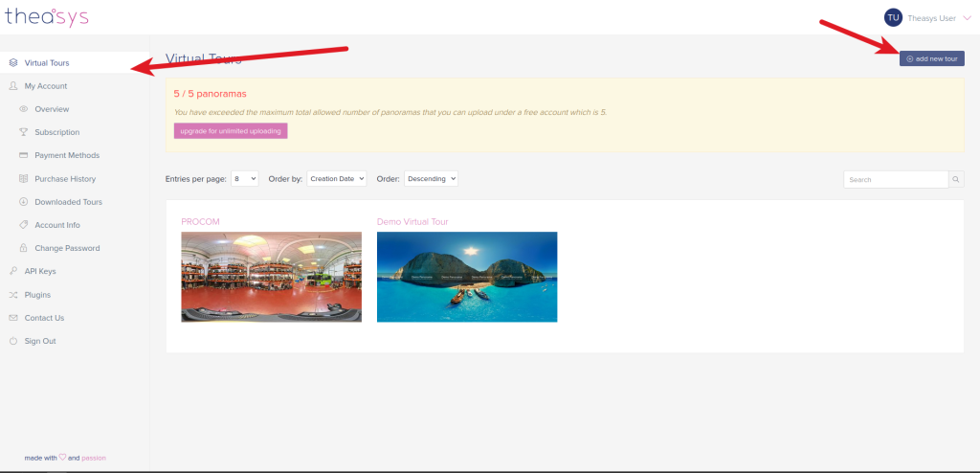This screenshot has width=980, height=473.
Task: Click the Subscription trophy icon
Action: pyautogui.click(x=24, y=132)
